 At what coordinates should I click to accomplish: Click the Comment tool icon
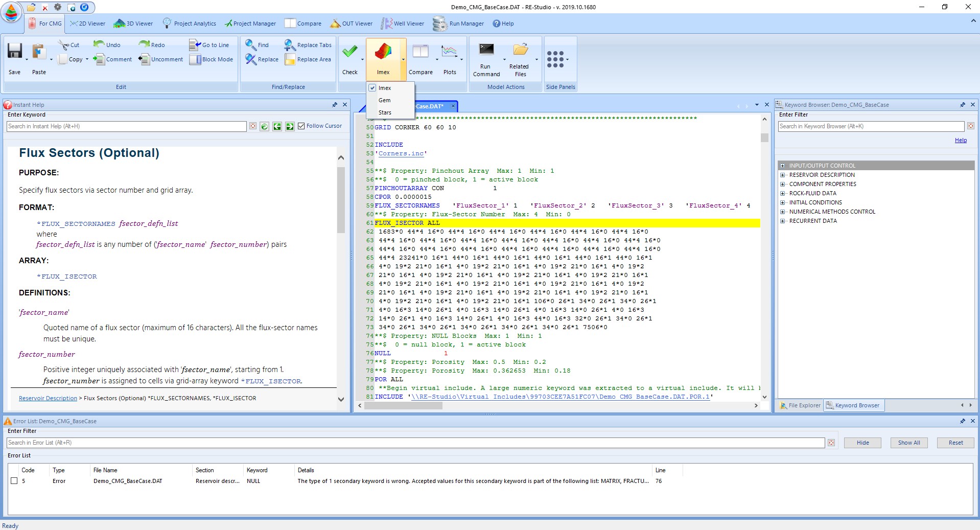point(99,59)
